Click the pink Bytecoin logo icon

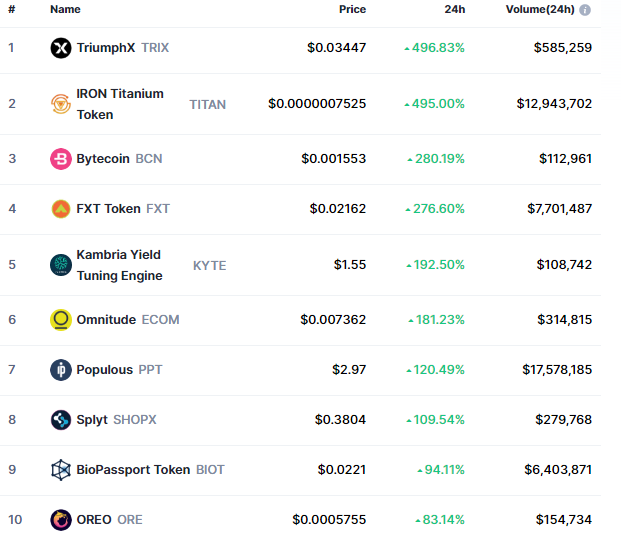[61, 159]
